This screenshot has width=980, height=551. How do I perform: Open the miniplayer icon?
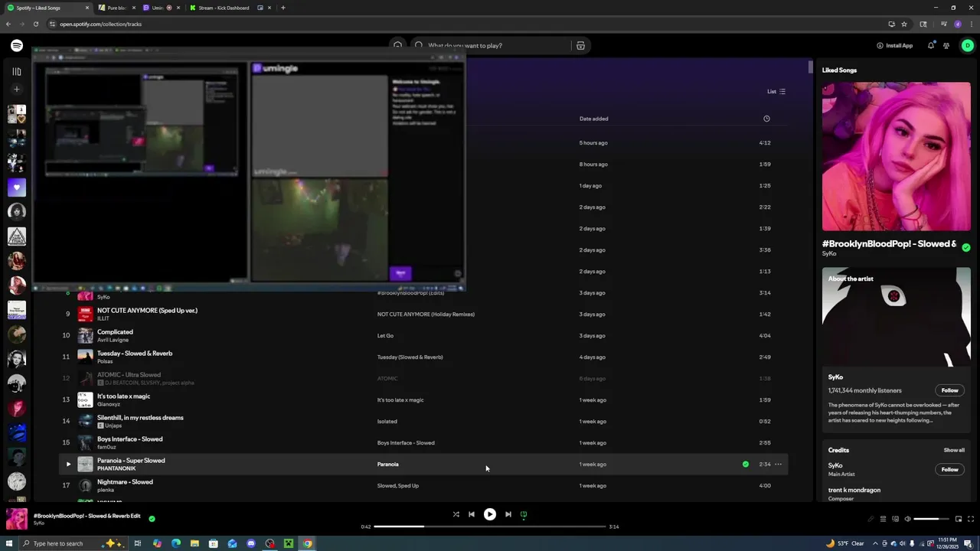pyautogui.click(x=958, y=519)
